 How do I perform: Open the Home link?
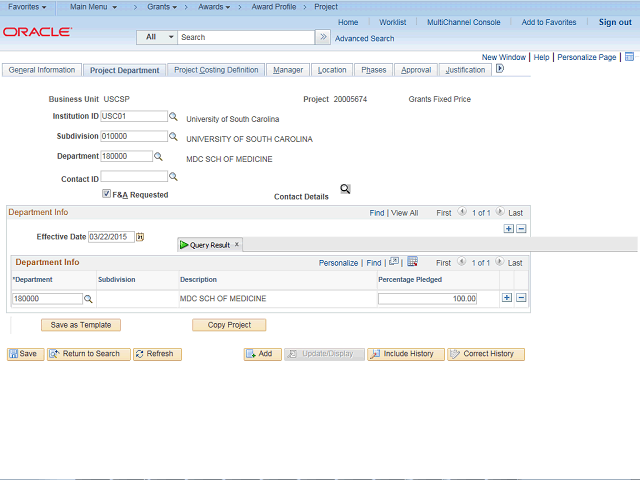[x=348, y=22]
